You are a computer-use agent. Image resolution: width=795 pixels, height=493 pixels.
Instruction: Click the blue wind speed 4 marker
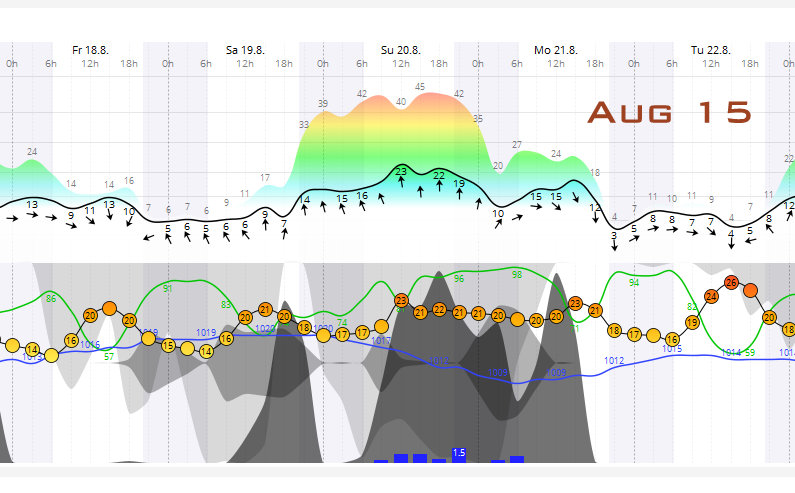point(731,233)
